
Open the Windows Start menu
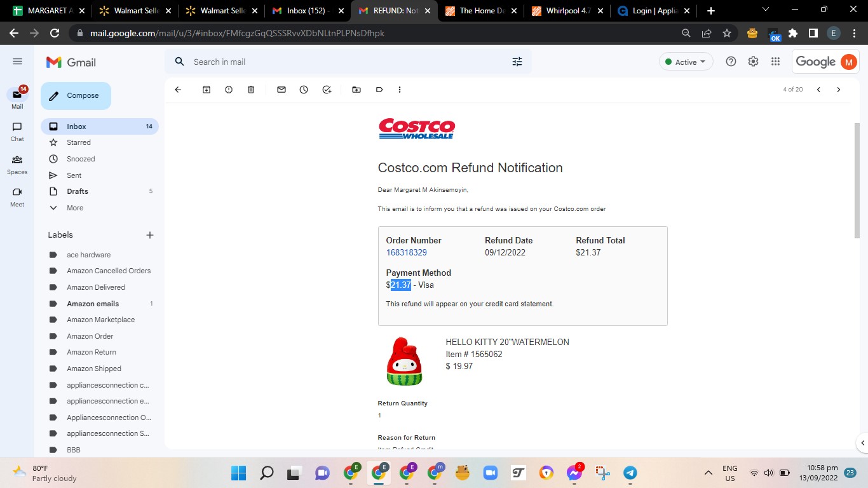[x=239, y=473]
